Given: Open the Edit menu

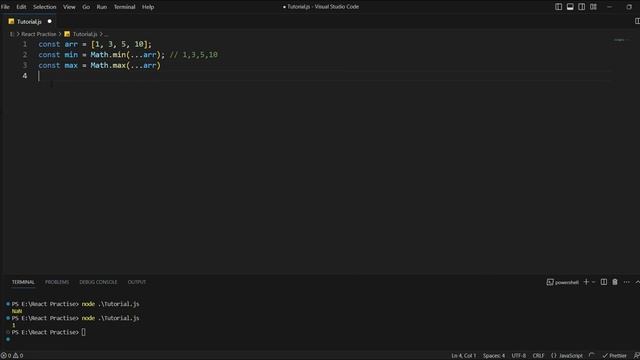Looking at the screenshot, I should point(21,7).
